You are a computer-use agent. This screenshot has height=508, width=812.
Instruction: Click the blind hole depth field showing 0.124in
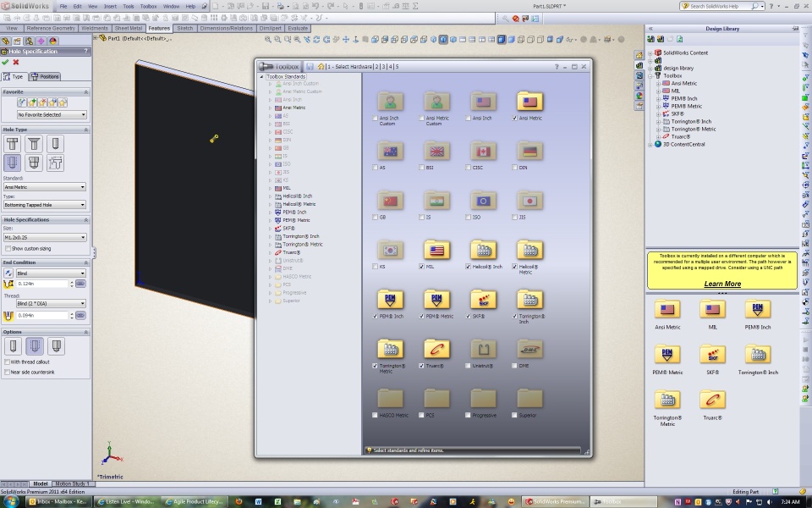tap(42, 284)
